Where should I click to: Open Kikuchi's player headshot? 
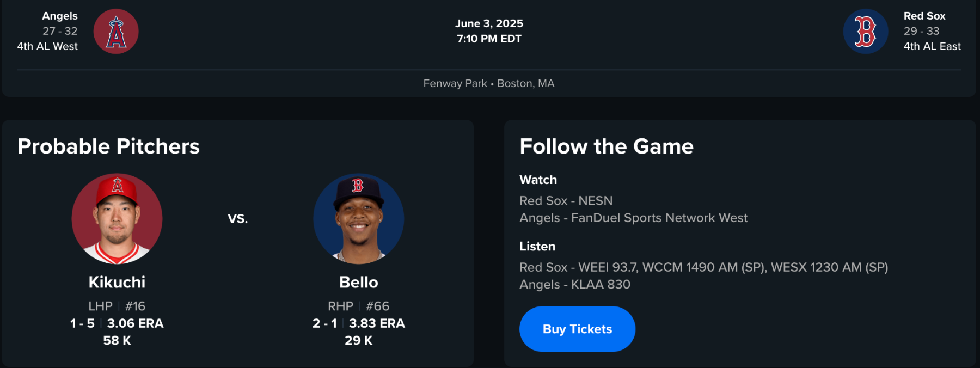tap(117, 219)
